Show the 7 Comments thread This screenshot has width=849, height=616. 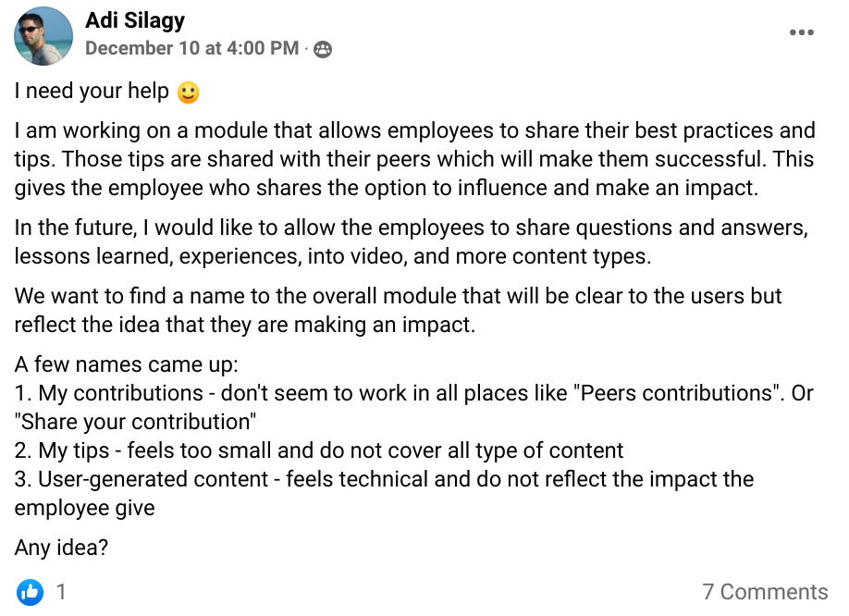pos(765,592)
